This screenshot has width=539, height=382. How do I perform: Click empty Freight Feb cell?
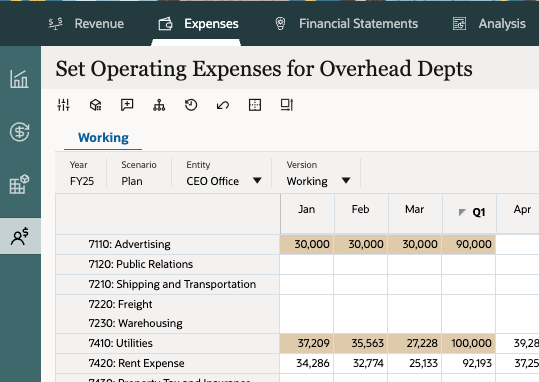click(x=361, y=304)
